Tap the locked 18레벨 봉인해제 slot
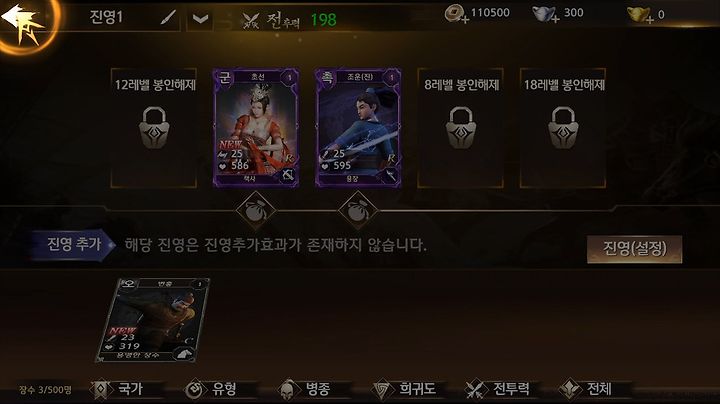 tap(563, 128)
